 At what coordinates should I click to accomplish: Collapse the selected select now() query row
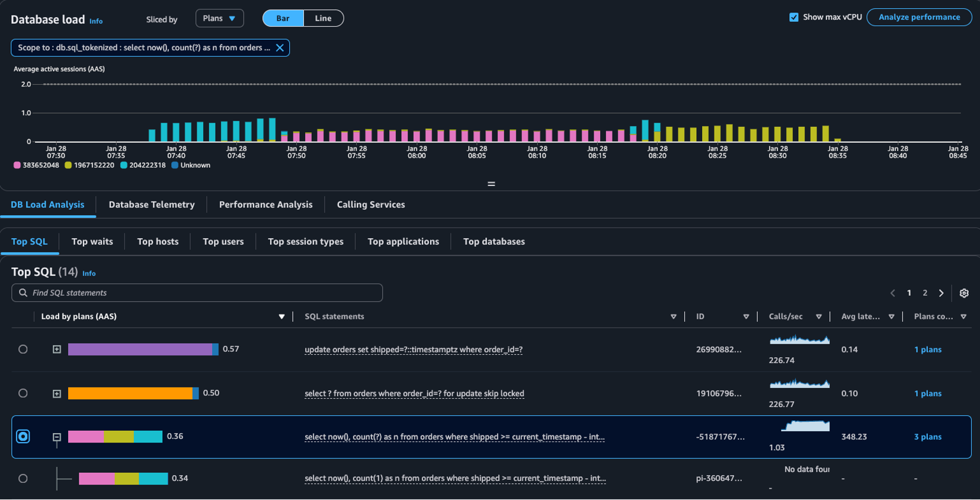pyautogui.click(x=57, y=437)
